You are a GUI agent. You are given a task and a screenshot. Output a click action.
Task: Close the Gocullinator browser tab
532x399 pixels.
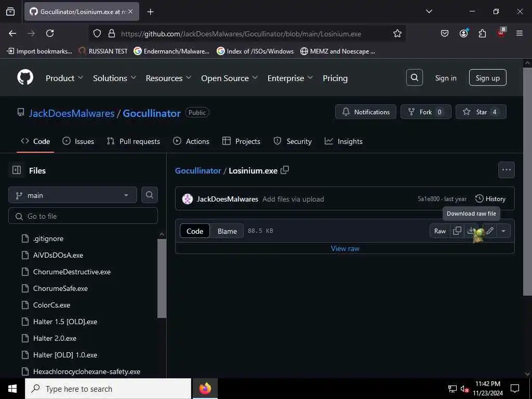click(130, 11)
